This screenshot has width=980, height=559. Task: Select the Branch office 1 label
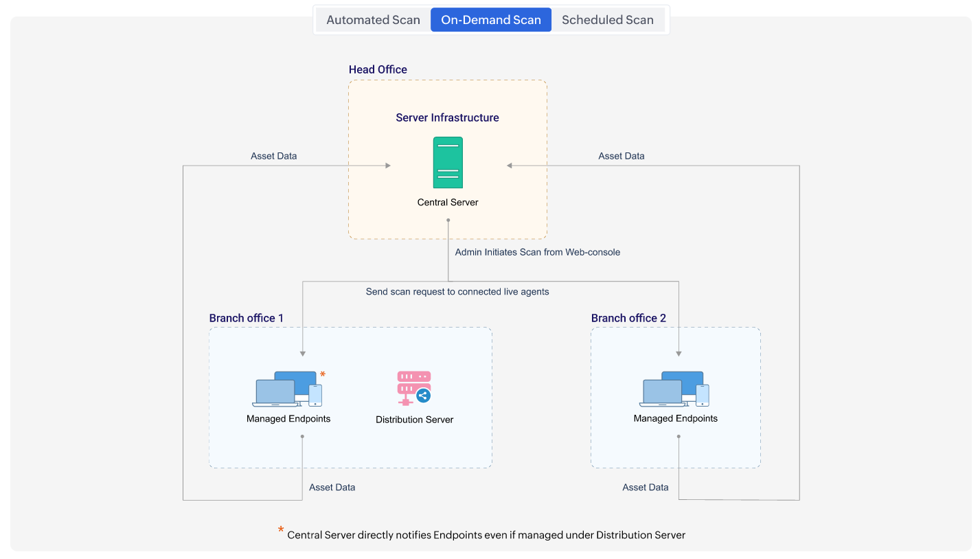pyautogui.click(x=247, y=318)
